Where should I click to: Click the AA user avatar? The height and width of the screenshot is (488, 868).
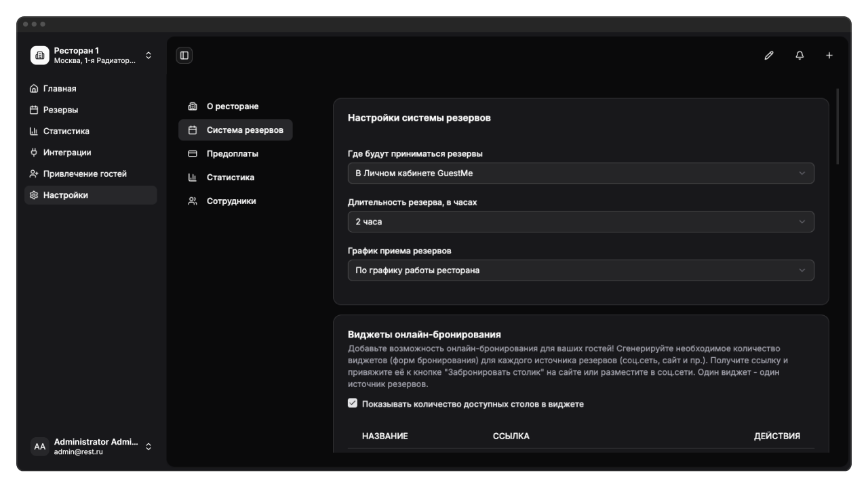[x=40, y=447]
